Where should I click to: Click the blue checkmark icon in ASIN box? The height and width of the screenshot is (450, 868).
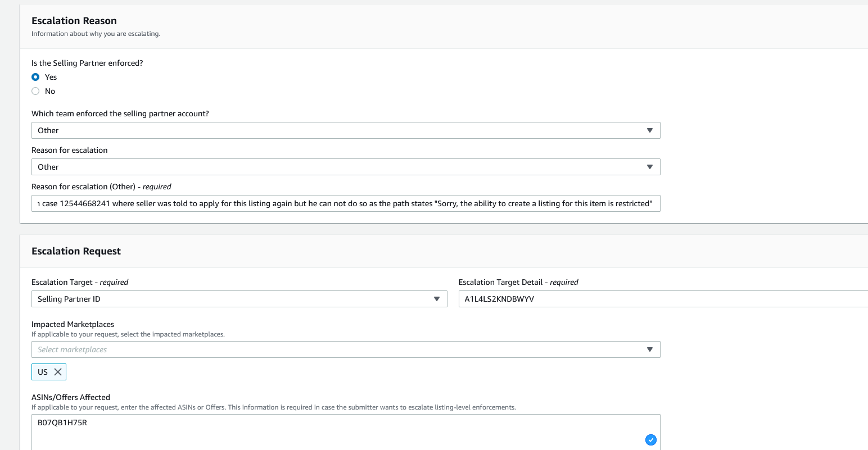pos(650,440)
